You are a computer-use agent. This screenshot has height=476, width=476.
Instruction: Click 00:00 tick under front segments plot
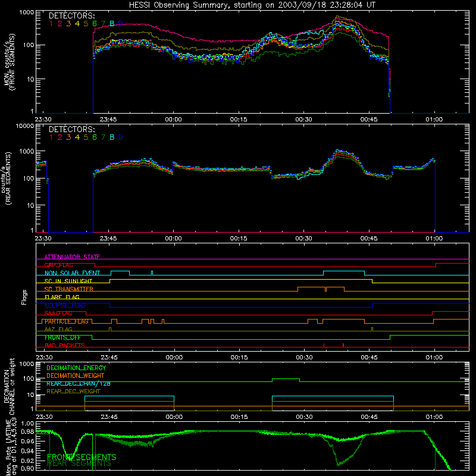[173, 120]
